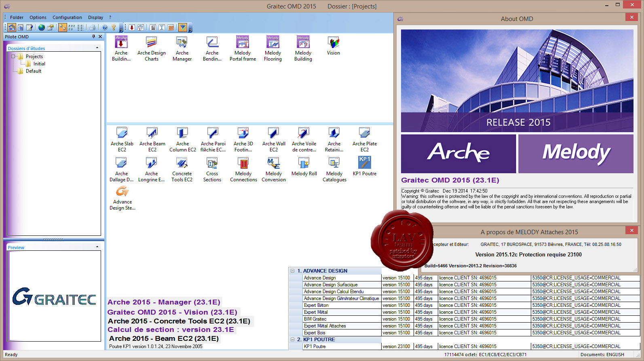This screenshot has height=361, width=644.
Task: Open the Configuration menu
Action: [67, 17]
